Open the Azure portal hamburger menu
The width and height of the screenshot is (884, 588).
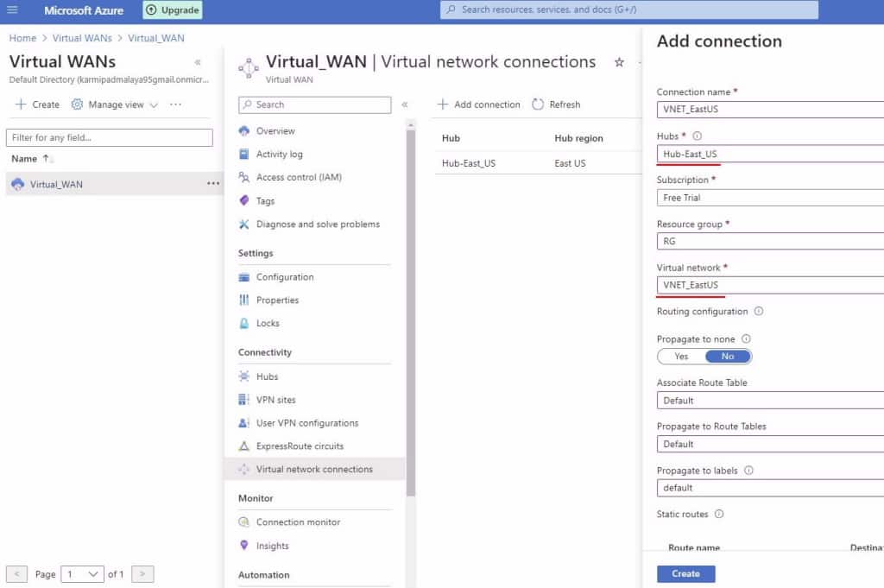click(x=12, y=10)
